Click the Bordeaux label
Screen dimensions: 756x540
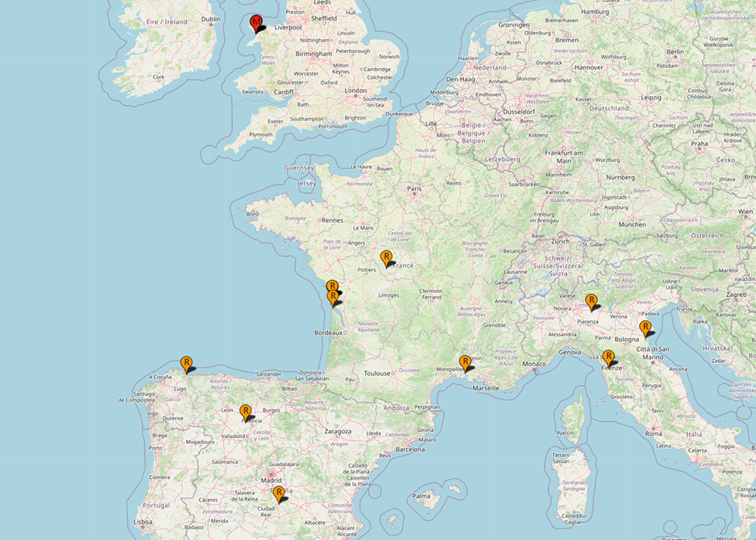[x=328, y=333]
